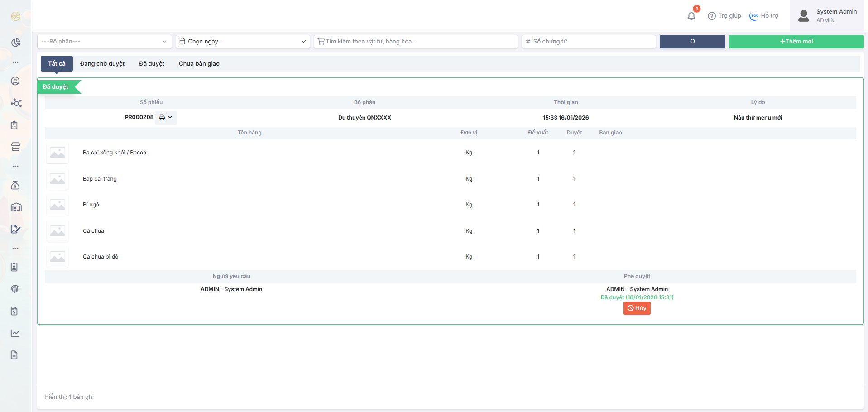Open the network nodes sidebar icon
The height and width of the screenshot is (412, 868).
[16, 103]
